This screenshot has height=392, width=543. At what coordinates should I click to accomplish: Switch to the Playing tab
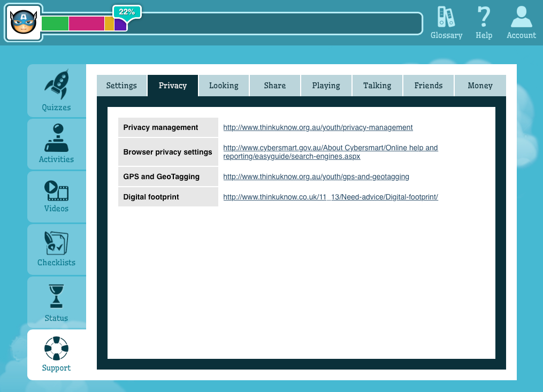click(326, 86)
